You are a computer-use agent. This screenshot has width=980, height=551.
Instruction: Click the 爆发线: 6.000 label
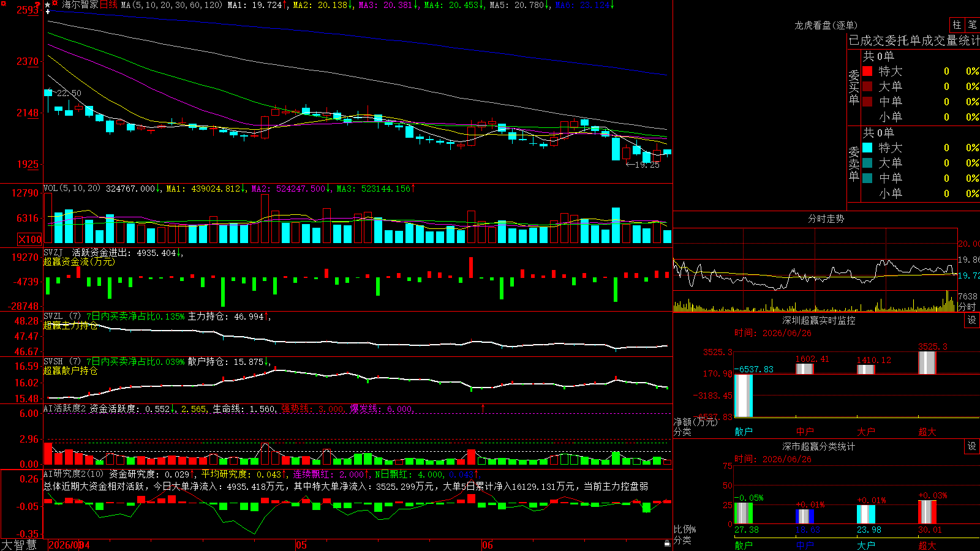click(381, 409)
